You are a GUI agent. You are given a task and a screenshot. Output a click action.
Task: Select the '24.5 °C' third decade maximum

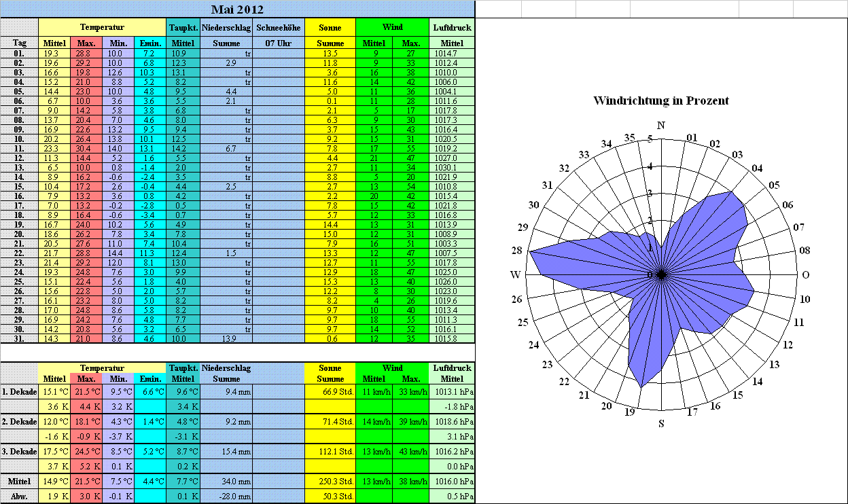tap(86, 451)
